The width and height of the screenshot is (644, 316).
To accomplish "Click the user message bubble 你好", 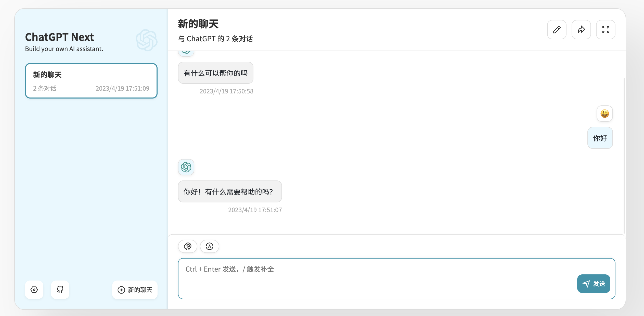I will pos(600,138).
